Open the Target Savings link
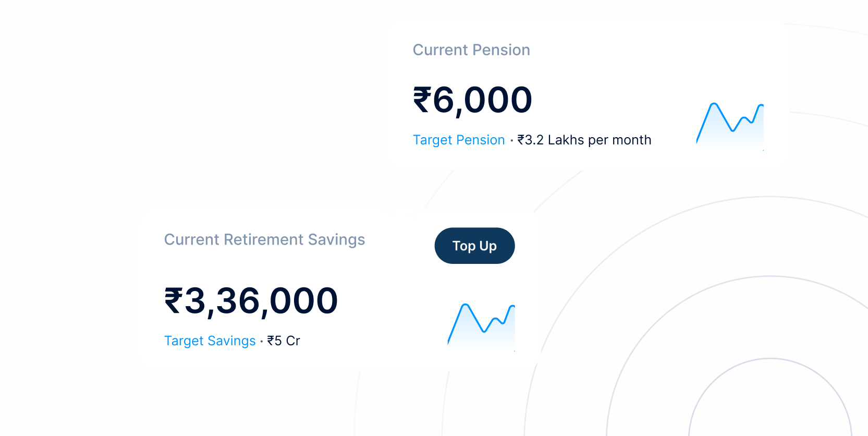Viewport: 868px width, 436px height. (210, 341)
